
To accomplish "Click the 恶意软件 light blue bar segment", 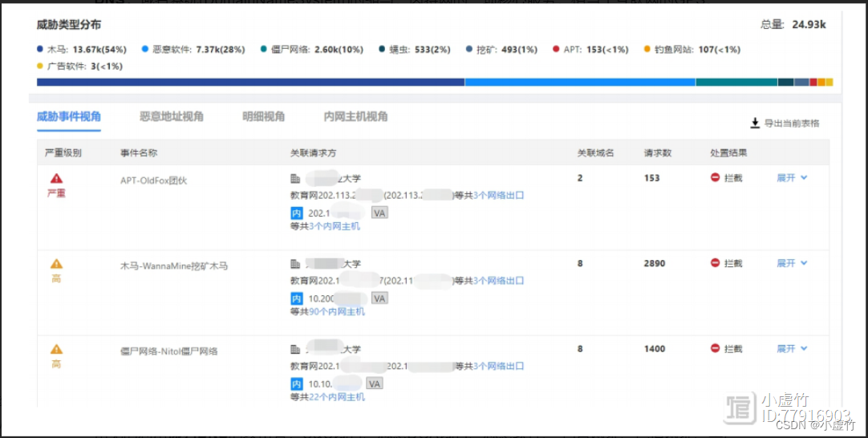I will (580, 82).
